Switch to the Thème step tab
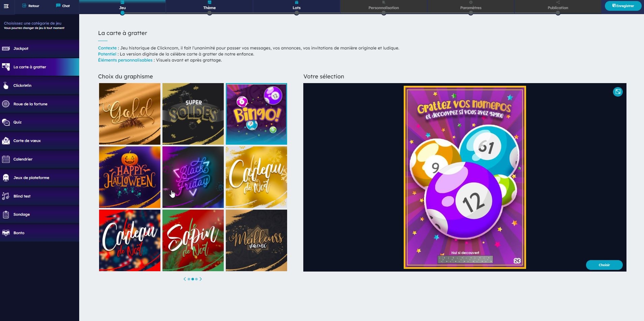Screen dimensions: 644x321 click(209, 7)
